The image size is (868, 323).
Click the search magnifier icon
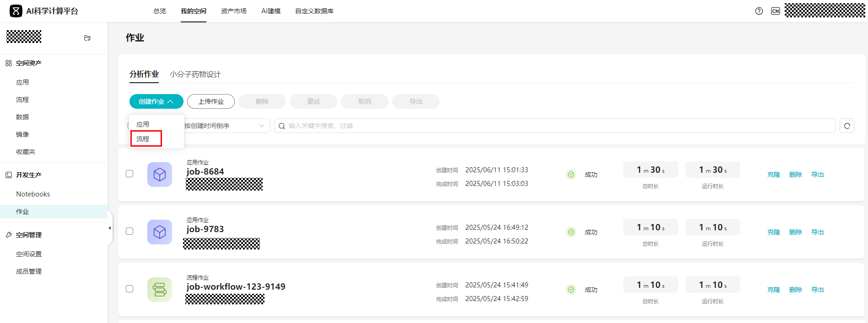[282, 126]
